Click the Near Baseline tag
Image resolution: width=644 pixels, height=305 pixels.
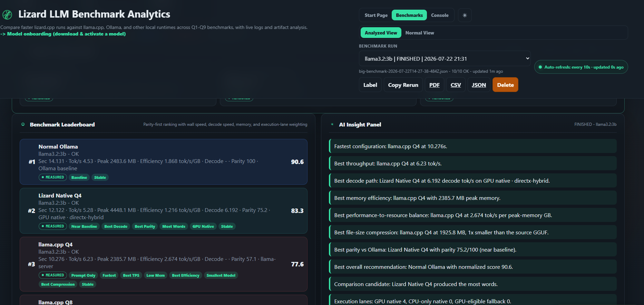coord(84,226)
